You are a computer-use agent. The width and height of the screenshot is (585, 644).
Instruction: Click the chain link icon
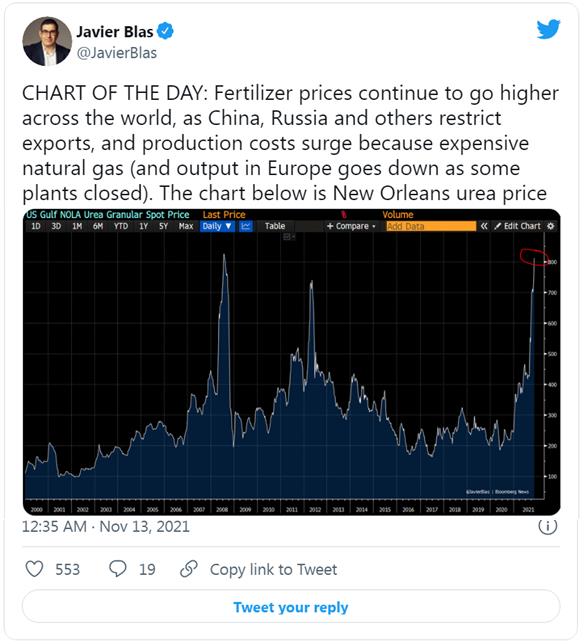(x=189, y=569)
